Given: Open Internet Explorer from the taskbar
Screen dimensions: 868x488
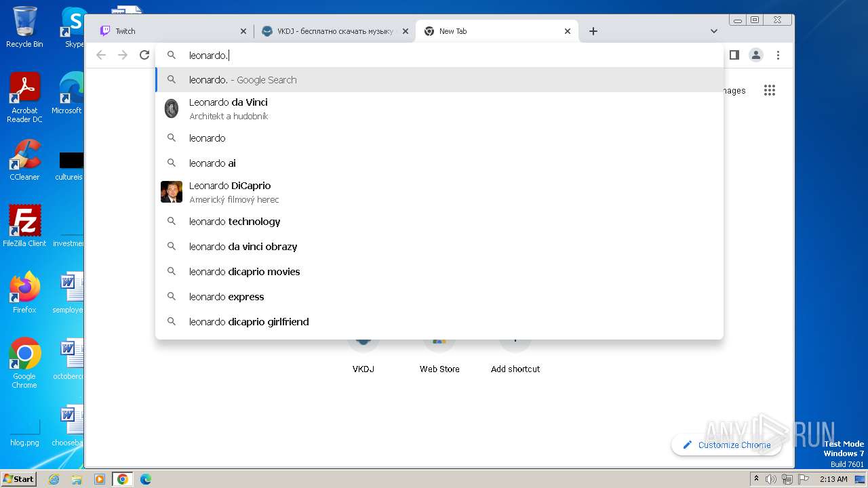Looking at the screenshot, I should click(x=54, y=479).
